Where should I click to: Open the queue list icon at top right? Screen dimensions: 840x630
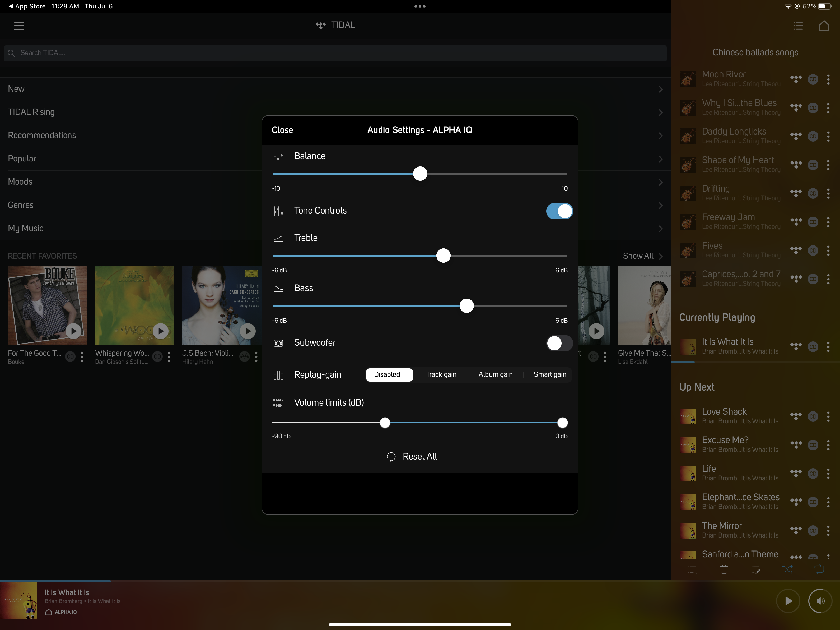pyautogui.click(x=798, y=25)
